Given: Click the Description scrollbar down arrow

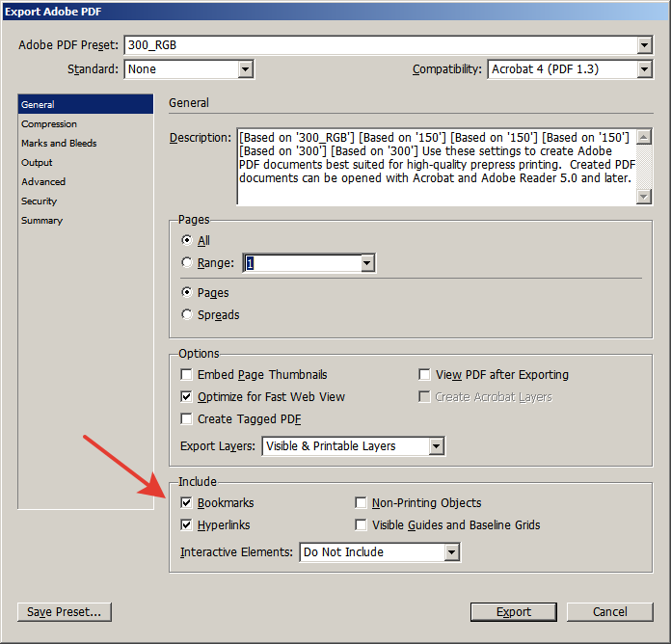Looking at the screenshot, I should 644,197.
